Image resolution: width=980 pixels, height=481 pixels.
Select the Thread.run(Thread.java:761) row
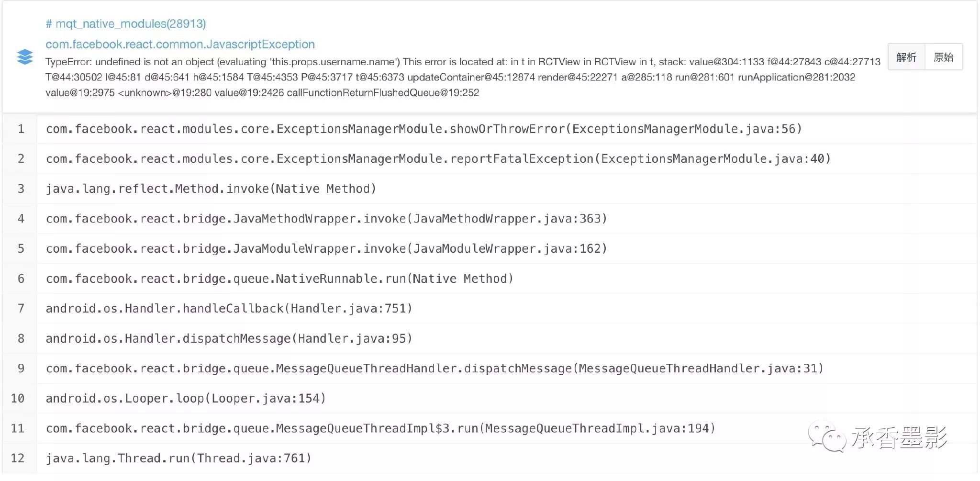coord(178,459)
